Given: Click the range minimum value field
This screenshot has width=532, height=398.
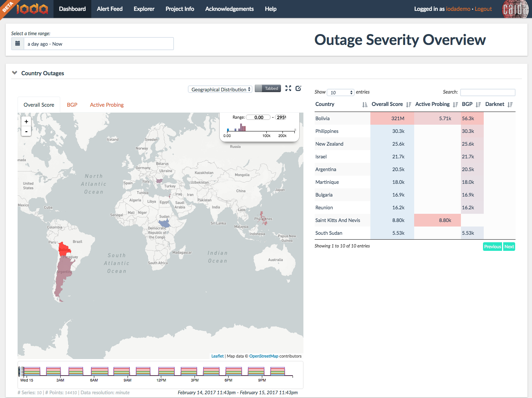Looking at the screenshot, I should pos(258,117).
